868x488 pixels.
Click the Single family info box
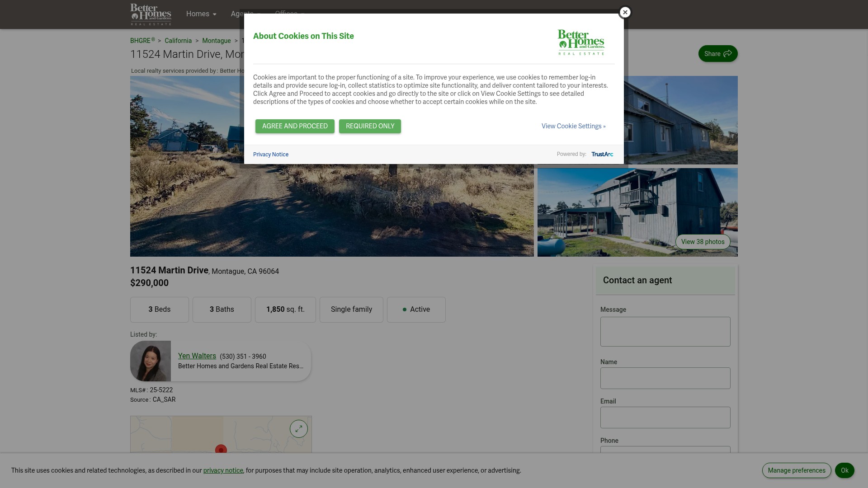click(x=351, y=310)
